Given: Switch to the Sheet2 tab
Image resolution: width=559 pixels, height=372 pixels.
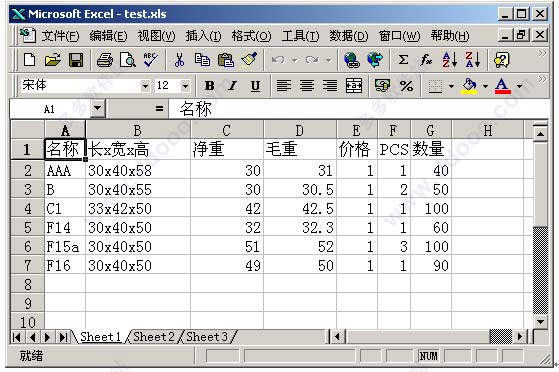Looking at the screenshot, I should pyautogui.click(x=154, y=337).
